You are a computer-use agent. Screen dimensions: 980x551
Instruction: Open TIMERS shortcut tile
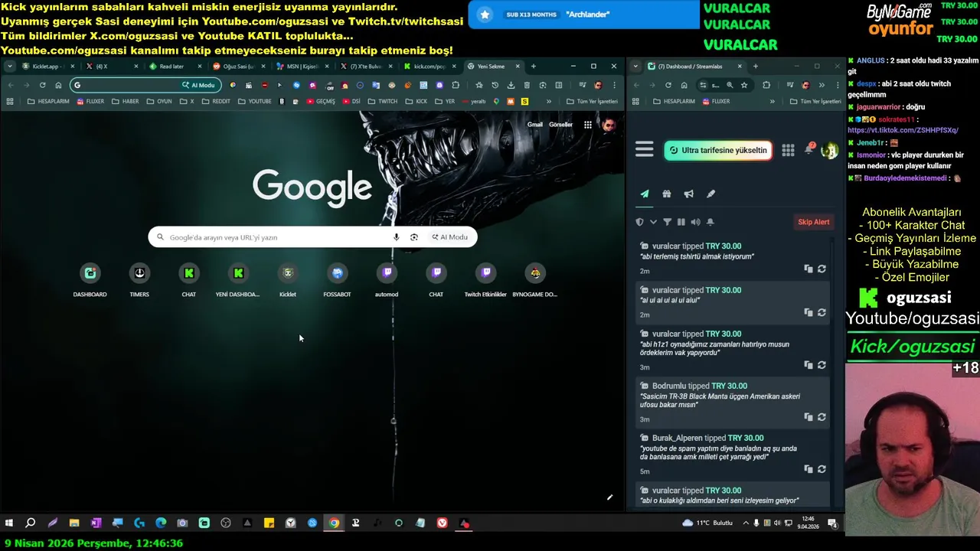click(x=139, y=280)
